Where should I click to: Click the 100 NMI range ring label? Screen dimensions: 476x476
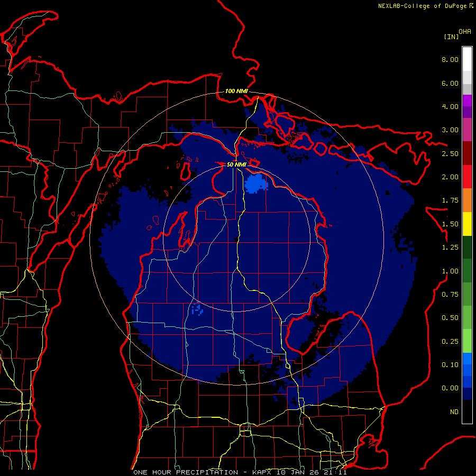coord(236,91)
